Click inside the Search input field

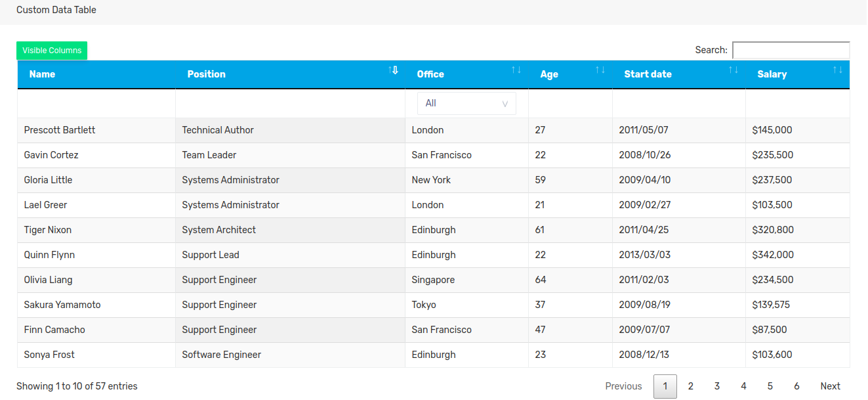point(791,50)
